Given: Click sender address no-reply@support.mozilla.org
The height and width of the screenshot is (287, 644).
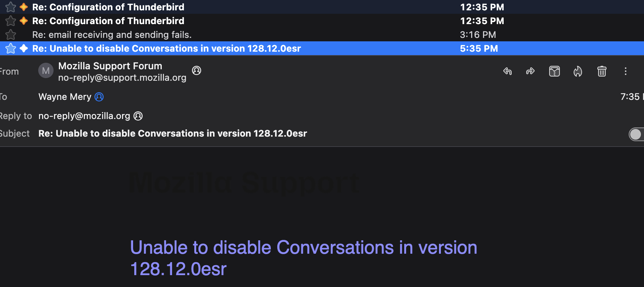Looking at the screenshot, I should (x=122, y=78).
